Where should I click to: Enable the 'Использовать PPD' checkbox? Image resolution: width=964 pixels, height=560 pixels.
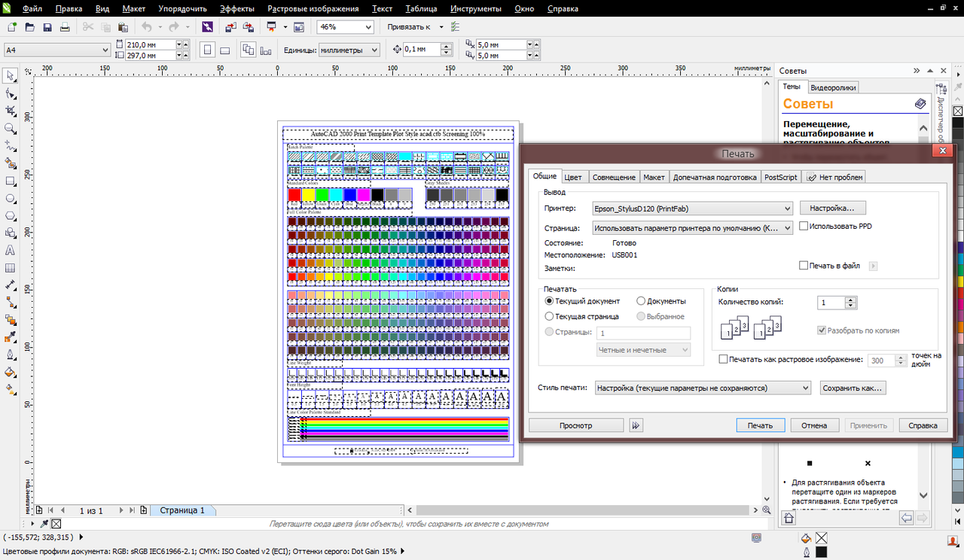[x=804, y=226]
